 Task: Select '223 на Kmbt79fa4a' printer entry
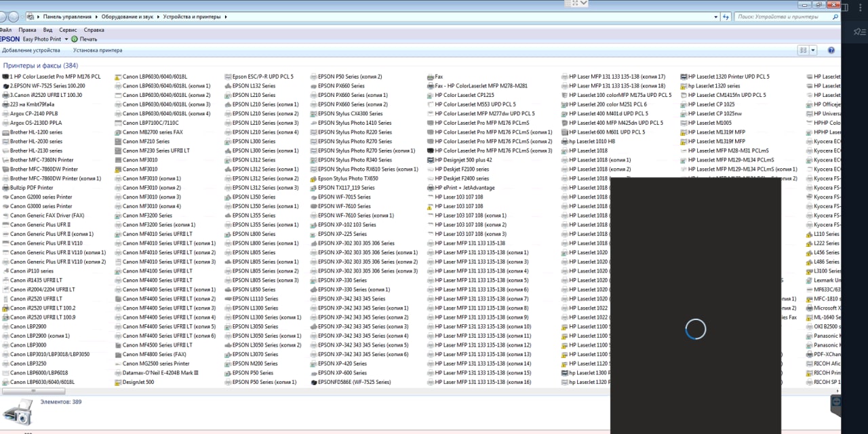[28, 104]
